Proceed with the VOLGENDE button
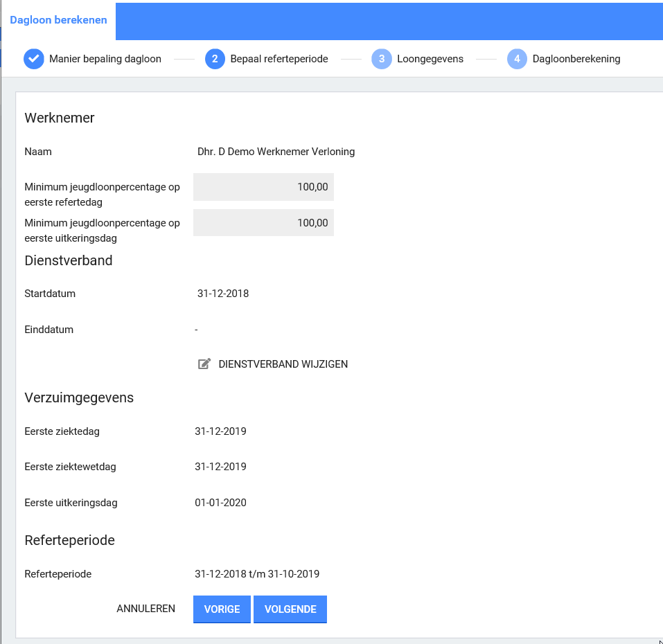 pyautogui.click(x=290, y=609)
